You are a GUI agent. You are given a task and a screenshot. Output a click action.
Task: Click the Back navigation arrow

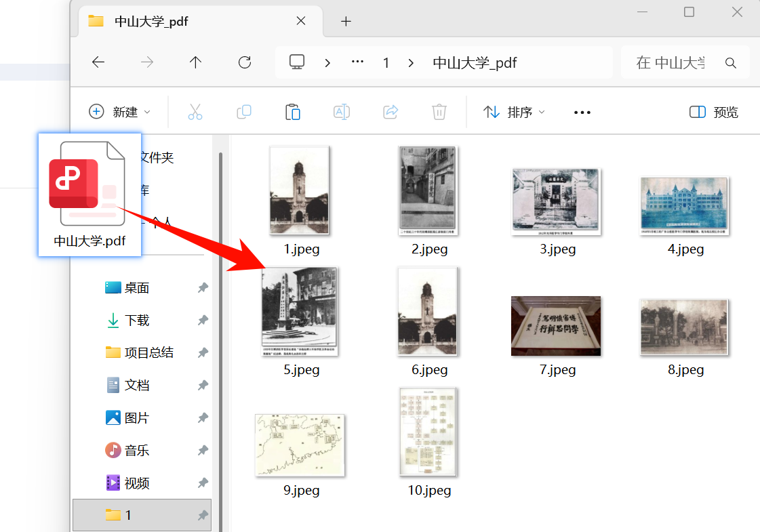point(98,62)
